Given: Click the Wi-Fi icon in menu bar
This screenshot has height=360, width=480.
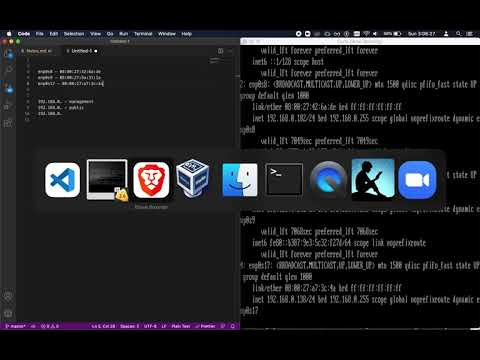Looking at the screenshot, I should 366,34.
